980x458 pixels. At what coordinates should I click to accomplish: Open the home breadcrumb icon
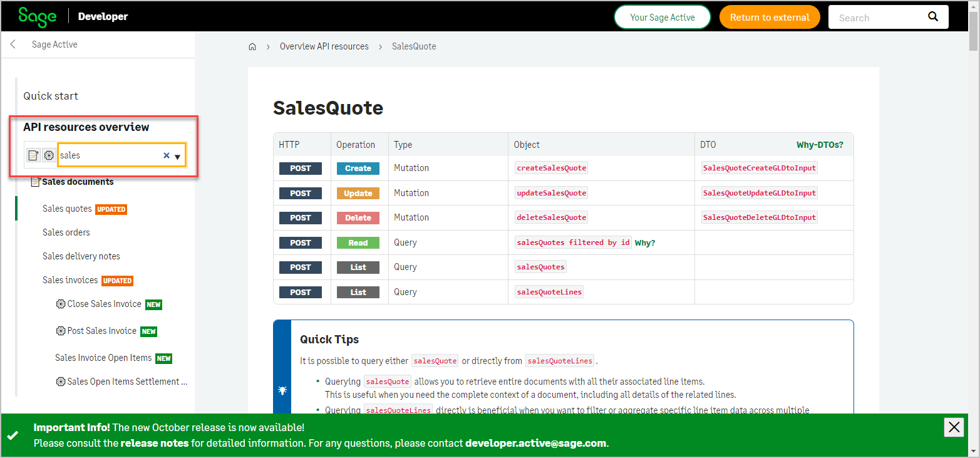[x=252, y=46]
